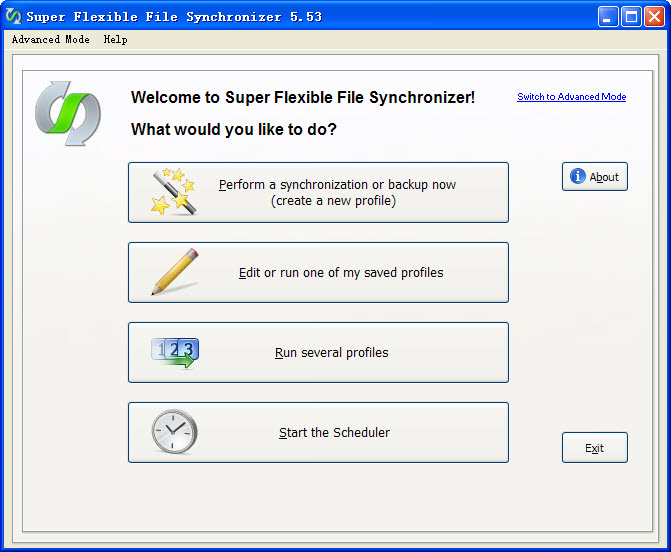Follow the Switch to Advanced Mode link
Image resolution: width=671 pixels, height=552 pixels.
(571, 97)
